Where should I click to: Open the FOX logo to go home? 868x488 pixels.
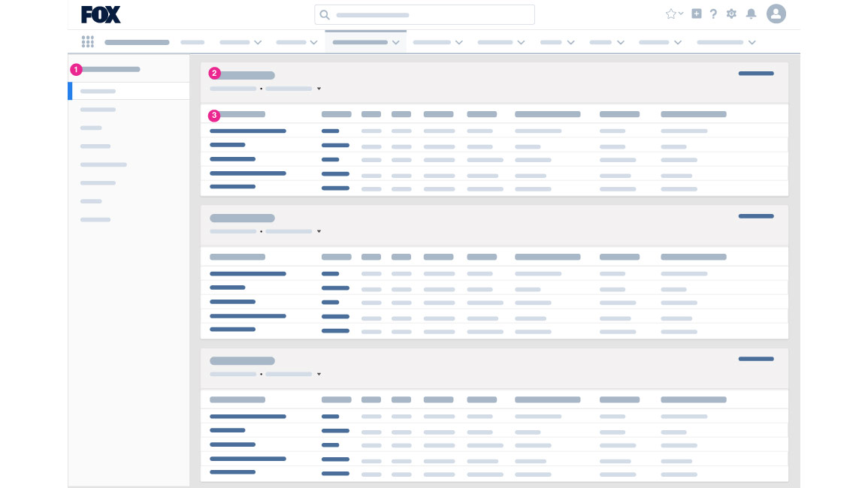101,14
